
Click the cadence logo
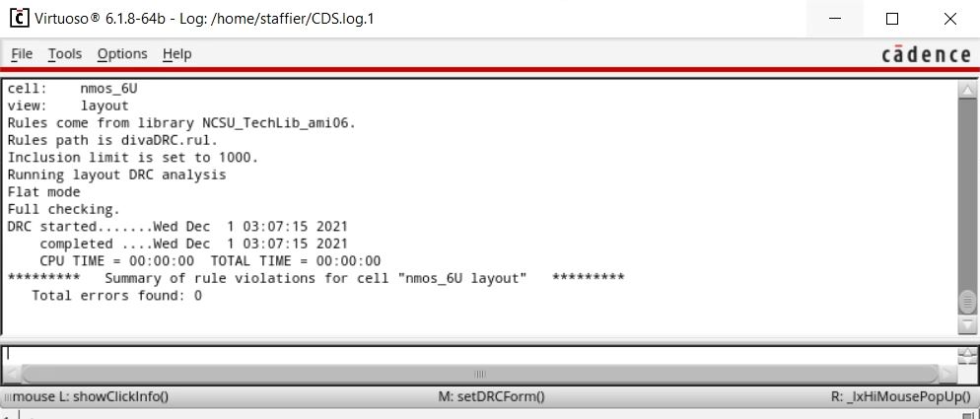[x=926, y=54]
